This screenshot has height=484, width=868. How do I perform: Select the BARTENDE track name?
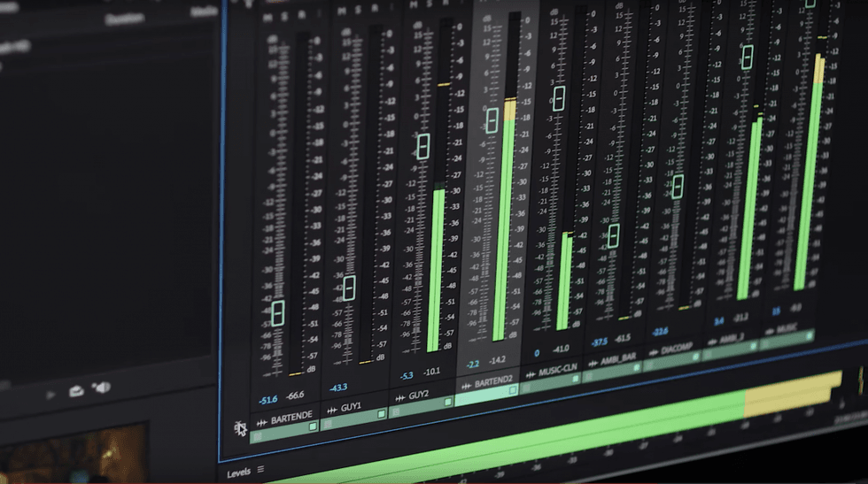(291, 418)
